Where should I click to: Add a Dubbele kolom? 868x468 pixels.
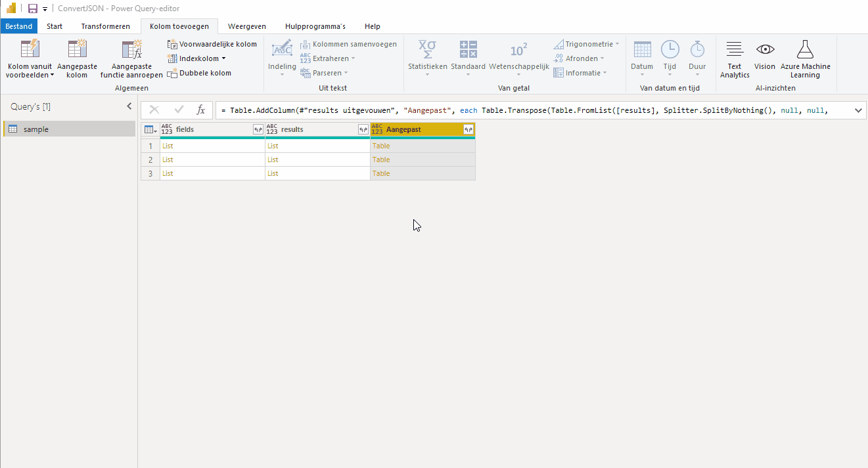point(199,73)
